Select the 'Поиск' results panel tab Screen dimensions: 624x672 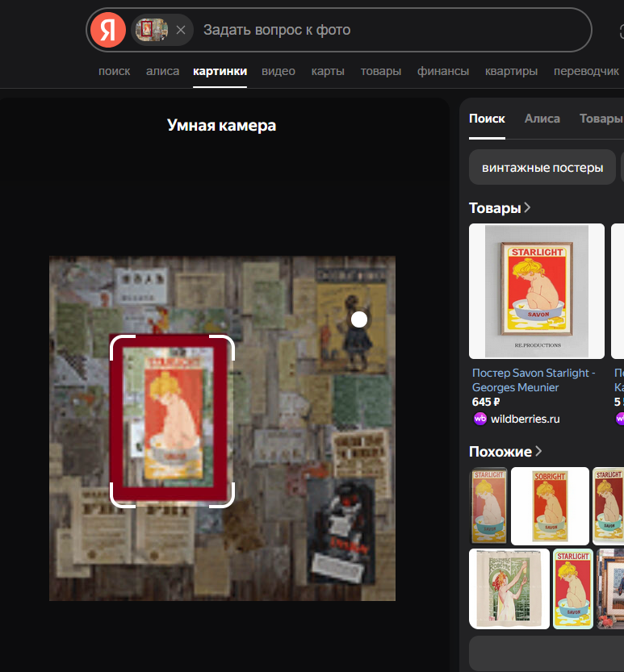(x=487, y=119)
